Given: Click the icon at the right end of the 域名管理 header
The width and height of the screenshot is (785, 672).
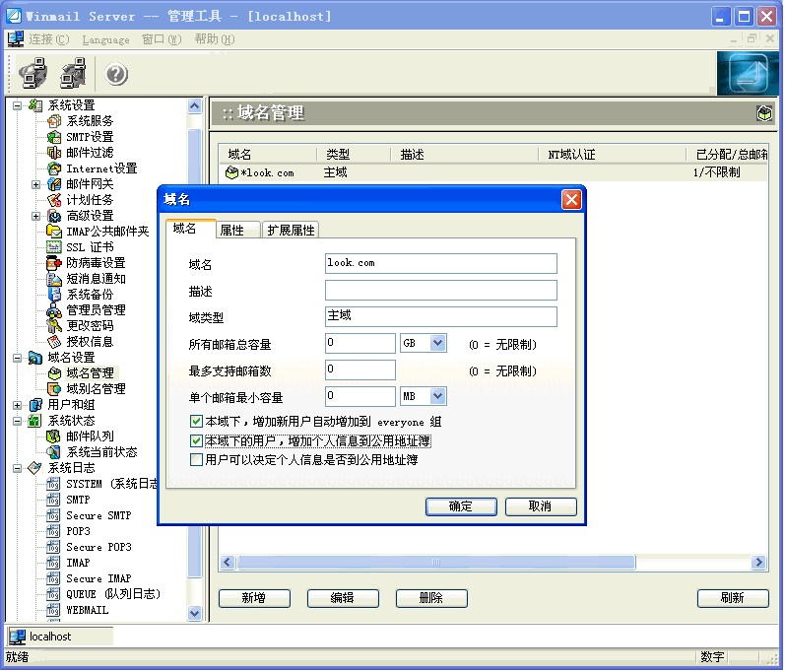Looking at the screenshot, I should coord(764,113).
